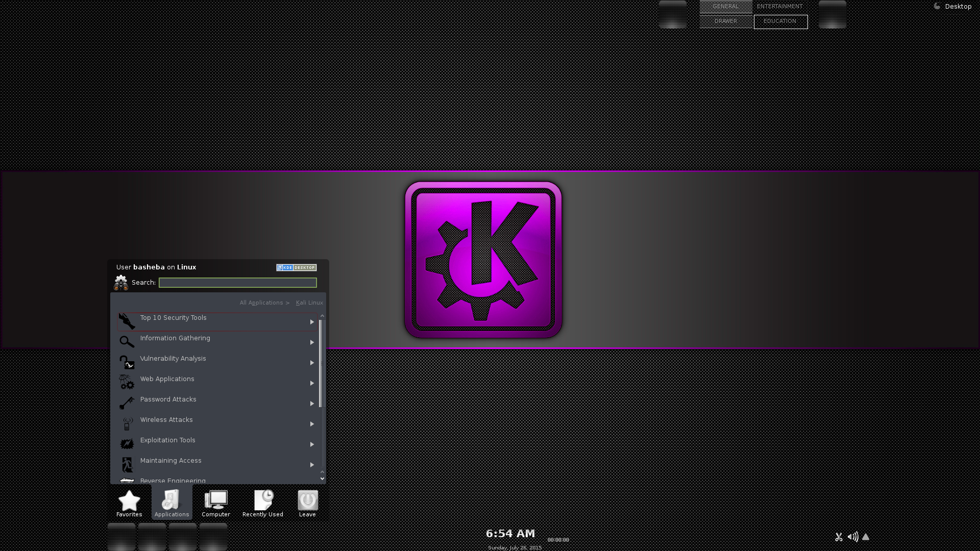The height and width of the screenshot is (551, 980).
Task: Open the volume speaker tray icon
Action: [x=853, y=537]
